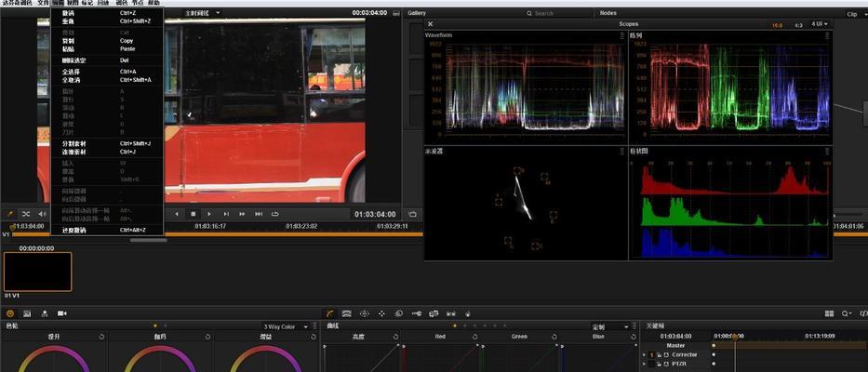Toggle loop playback button
Image resolution: width=868 pixels, height=372 pixels.
(x=275, y=214)
